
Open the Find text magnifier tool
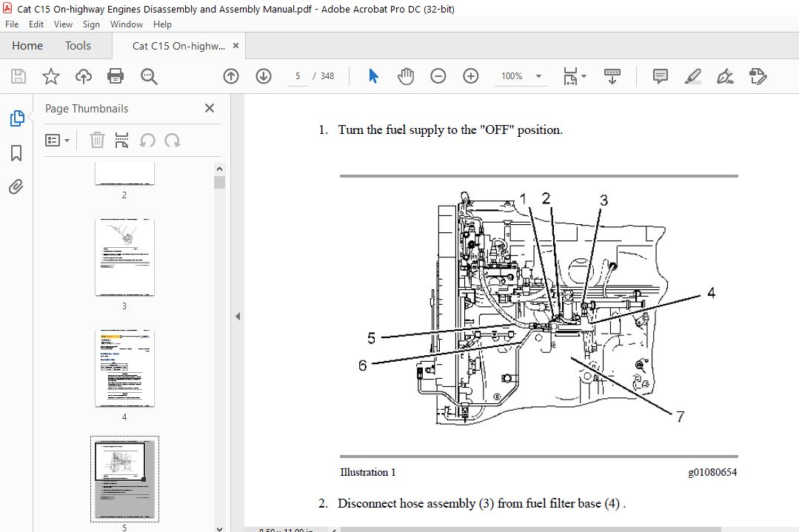[149, 76]
